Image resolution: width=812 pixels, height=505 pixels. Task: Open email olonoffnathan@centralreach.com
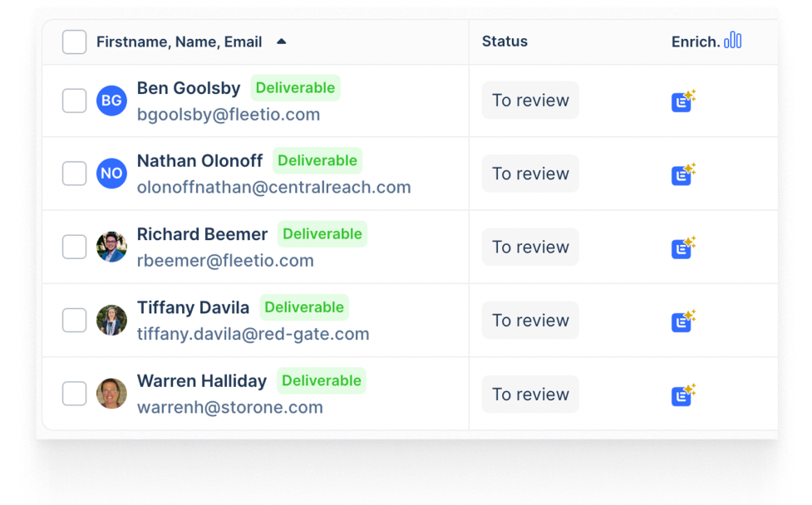(x=273, y=187)
